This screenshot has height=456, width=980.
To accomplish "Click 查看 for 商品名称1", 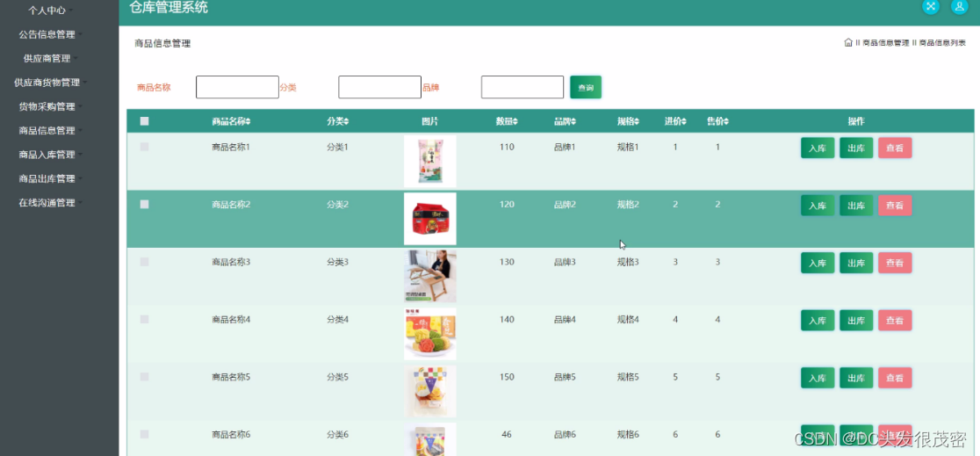I will click(895, 148).
